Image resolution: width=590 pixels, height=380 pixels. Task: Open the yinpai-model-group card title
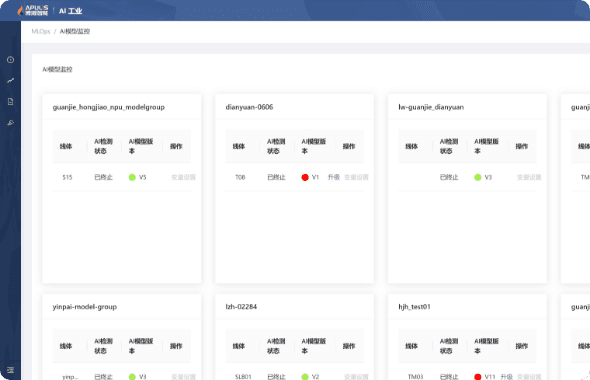click(85, 307)
